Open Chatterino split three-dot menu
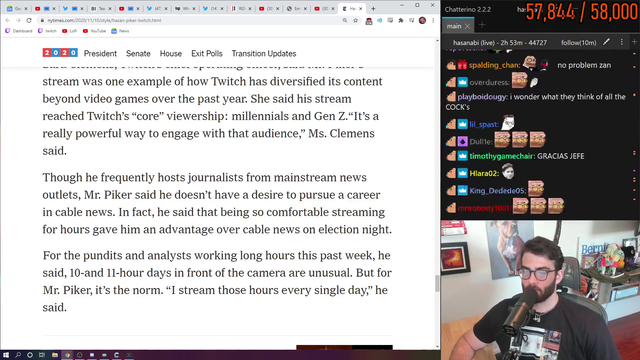 point(622,42)
